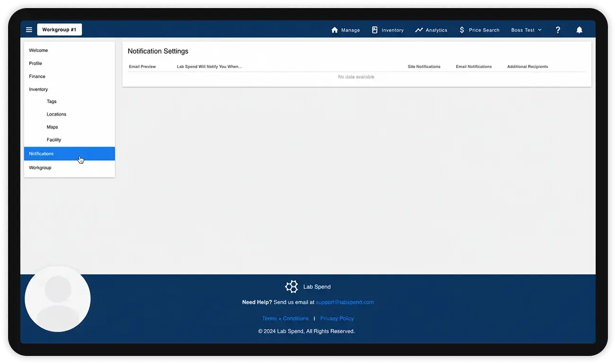Select Notifications in the sidebar

pos(70,154)
